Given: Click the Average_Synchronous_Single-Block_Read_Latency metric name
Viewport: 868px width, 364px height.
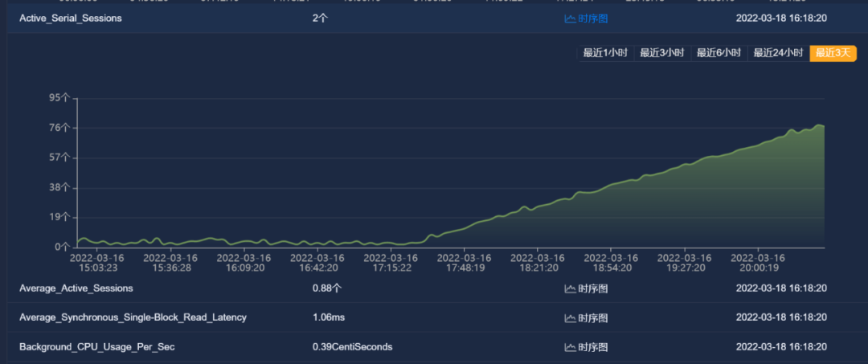Looking at the screenshot, I should point(133,317).
